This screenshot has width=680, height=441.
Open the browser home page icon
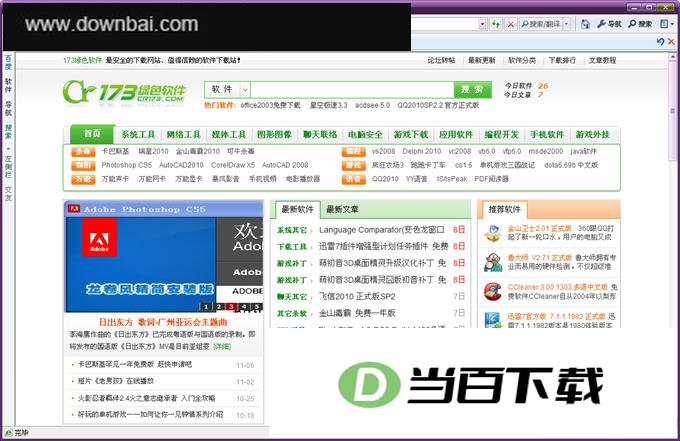click(585, 24)
